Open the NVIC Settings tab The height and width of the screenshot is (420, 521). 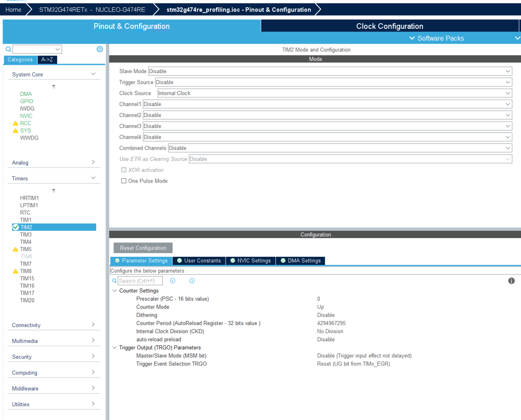[x=251, y=261]
